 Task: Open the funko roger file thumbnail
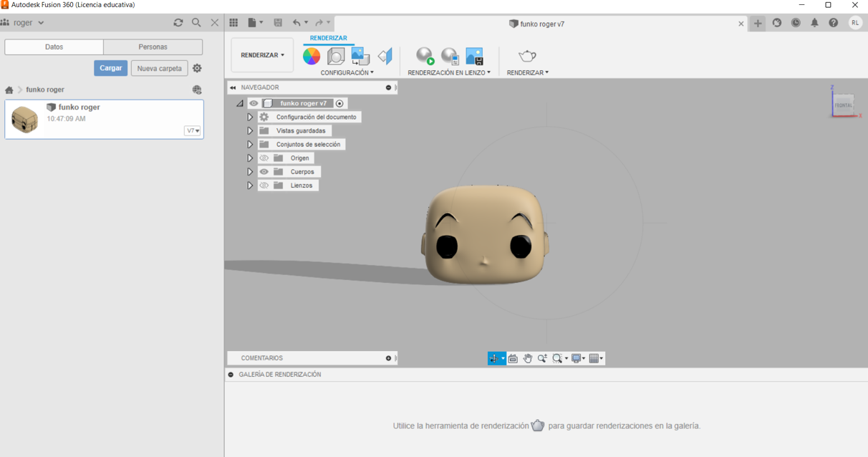click(25, 119)
